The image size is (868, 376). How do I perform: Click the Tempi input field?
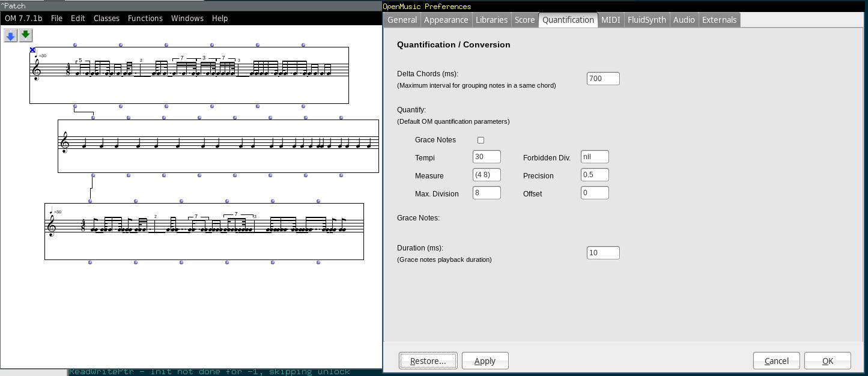487,157
